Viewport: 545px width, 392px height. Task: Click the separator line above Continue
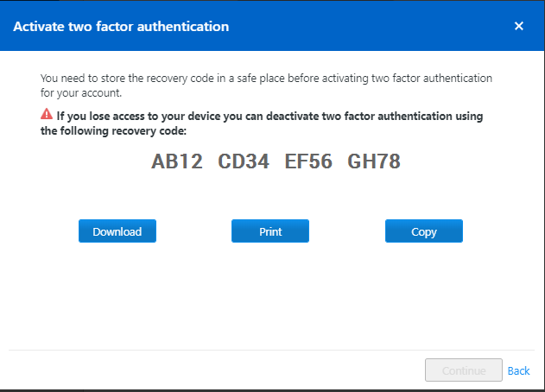coord(272,350)
